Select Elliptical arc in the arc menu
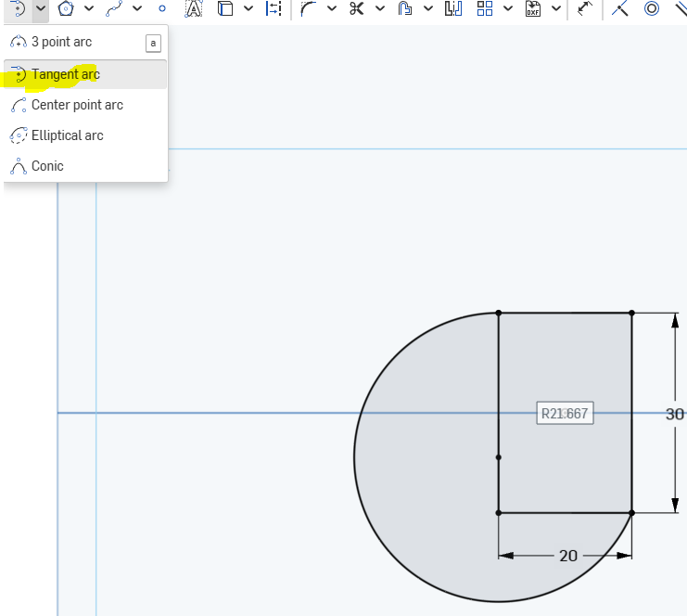 (67, 135)
